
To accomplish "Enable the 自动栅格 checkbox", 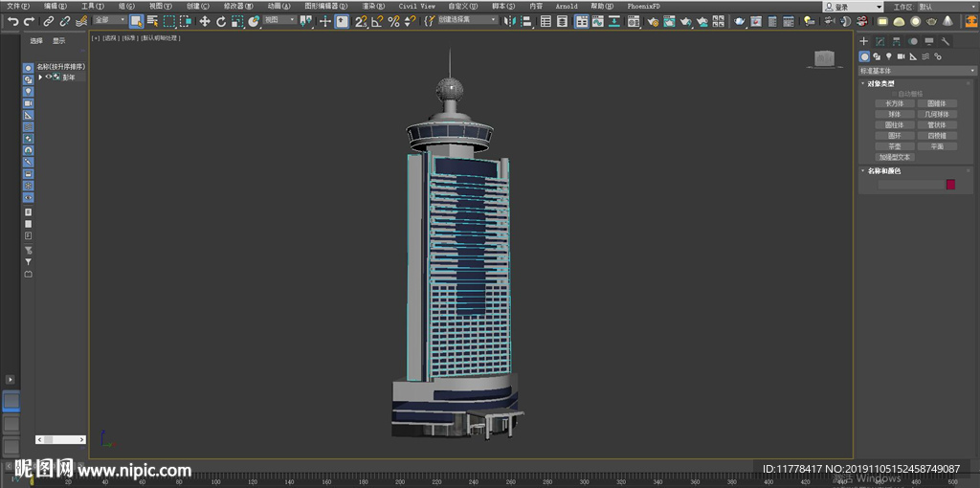I will click(x=895, y=94).
